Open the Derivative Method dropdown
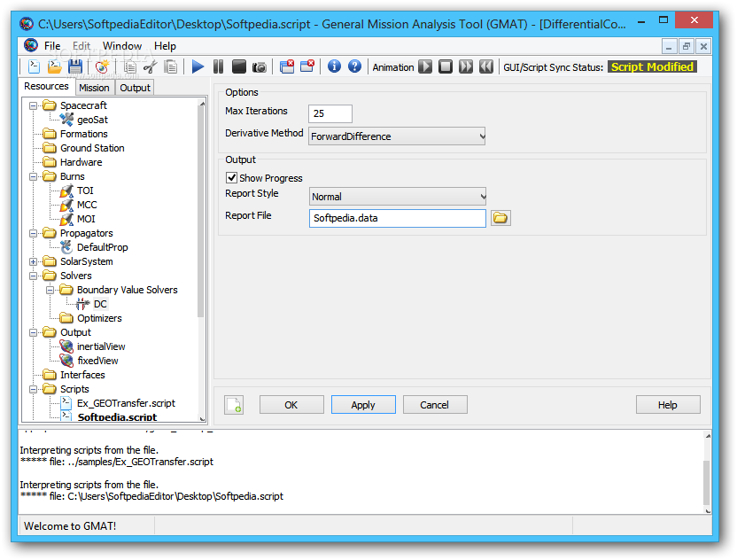Screen dimensions: 737x560 point(397,136)
